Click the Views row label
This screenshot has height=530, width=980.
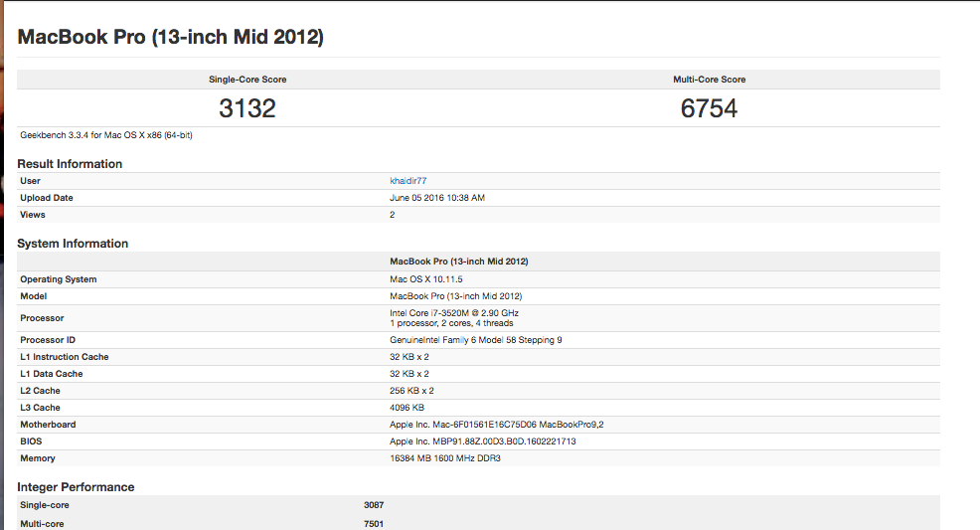(33, 215)
